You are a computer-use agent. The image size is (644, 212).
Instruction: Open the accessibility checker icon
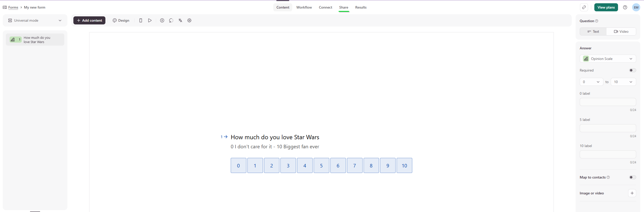pyautogui.click(x=162, y=20)
